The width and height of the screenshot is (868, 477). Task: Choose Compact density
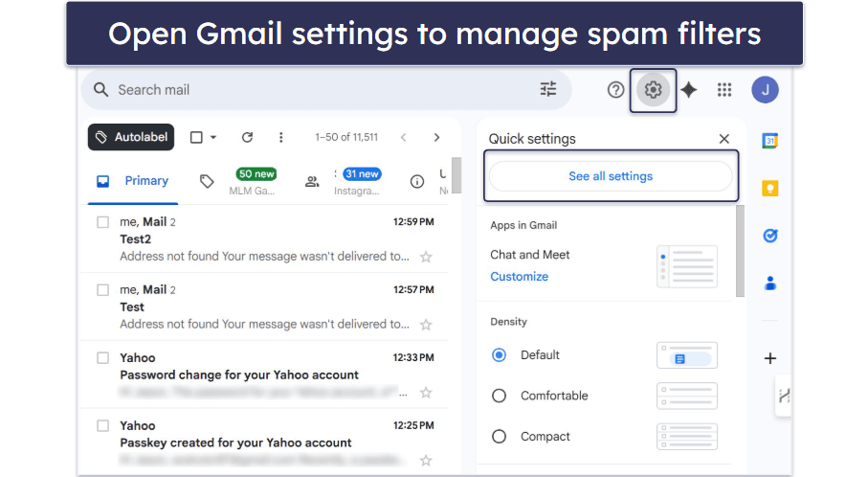(x=499, y=437)
